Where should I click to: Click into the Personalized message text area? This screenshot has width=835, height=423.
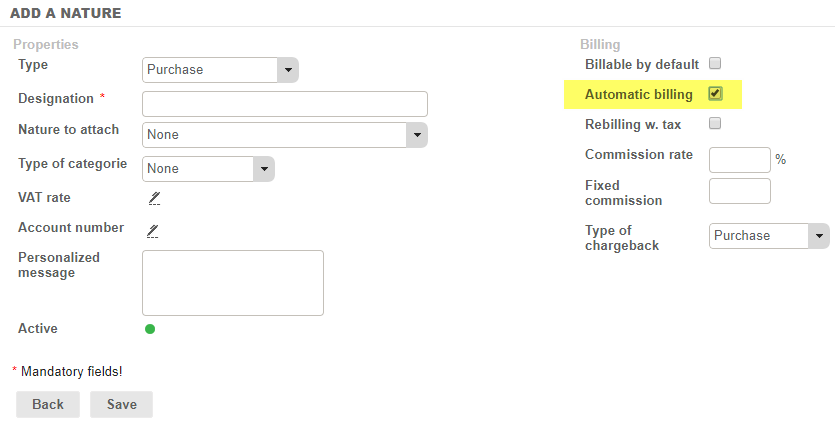tap(233, 283)
